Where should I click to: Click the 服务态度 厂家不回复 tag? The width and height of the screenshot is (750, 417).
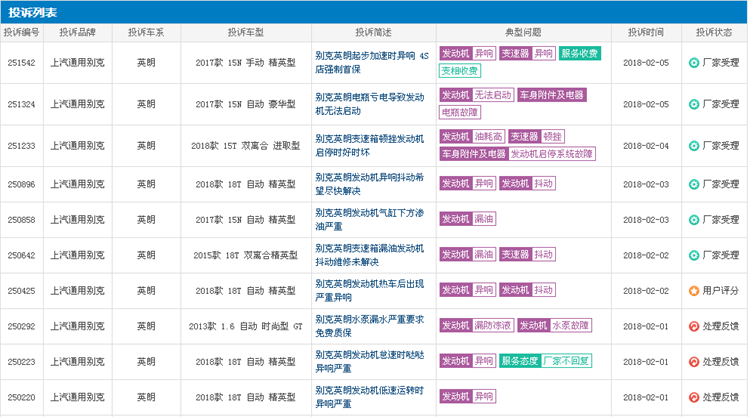coord(545,361)
